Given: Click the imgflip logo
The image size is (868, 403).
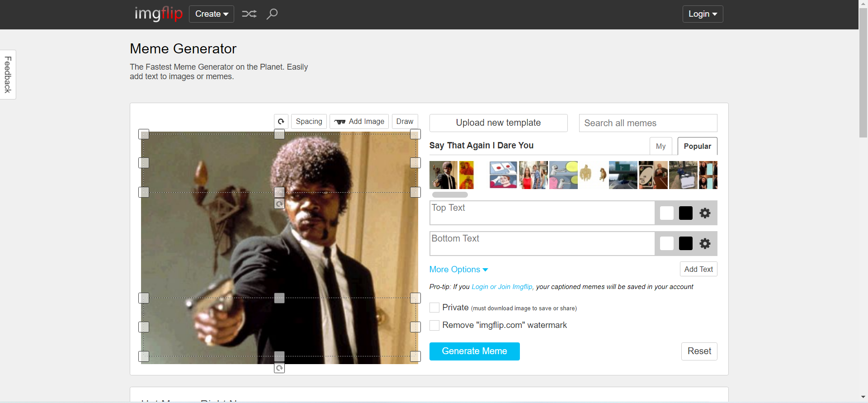Looking at the screenshot, I should point(158,14).
